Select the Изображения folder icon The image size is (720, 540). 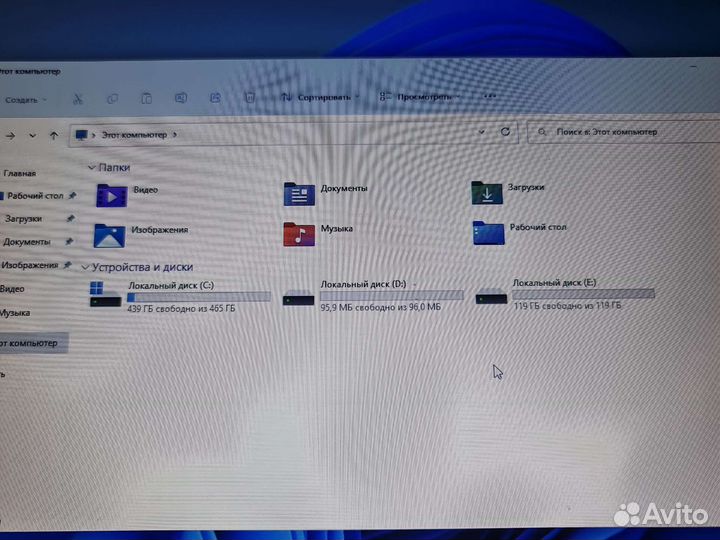pos(109,236)
